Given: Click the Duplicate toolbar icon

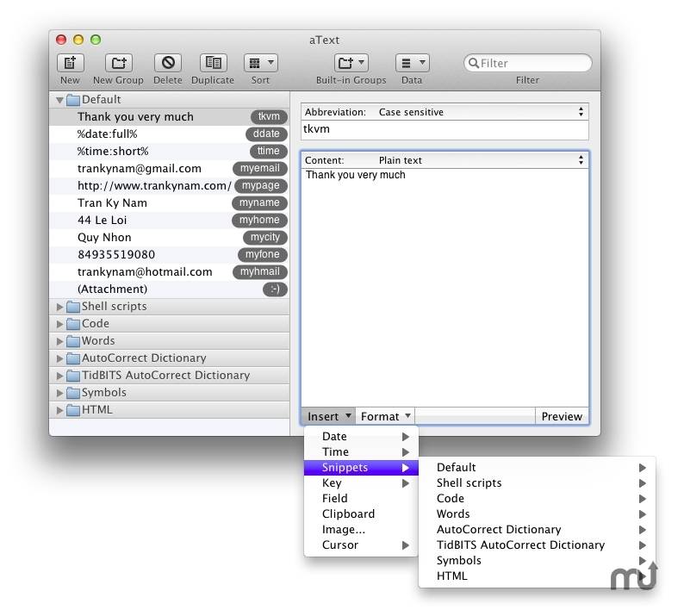Looking at the screenshot, I should tap(213, 63).
